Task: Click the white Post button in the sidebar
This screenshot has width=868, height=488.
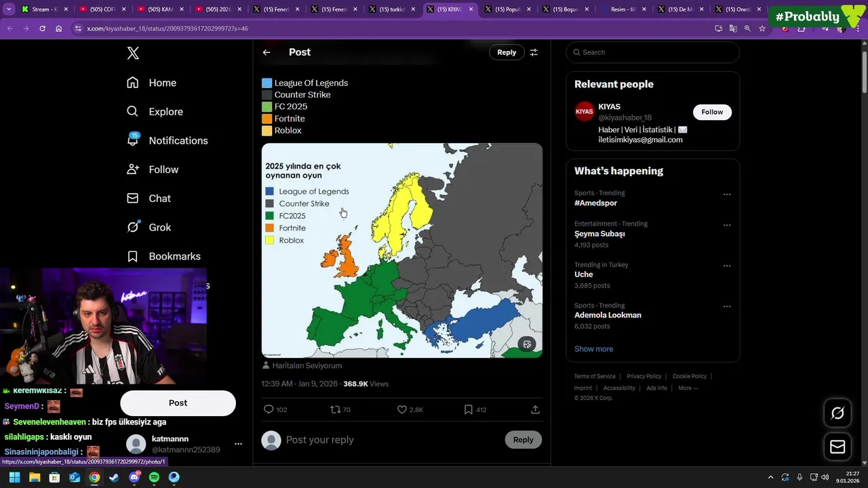Action: (178, 403)
